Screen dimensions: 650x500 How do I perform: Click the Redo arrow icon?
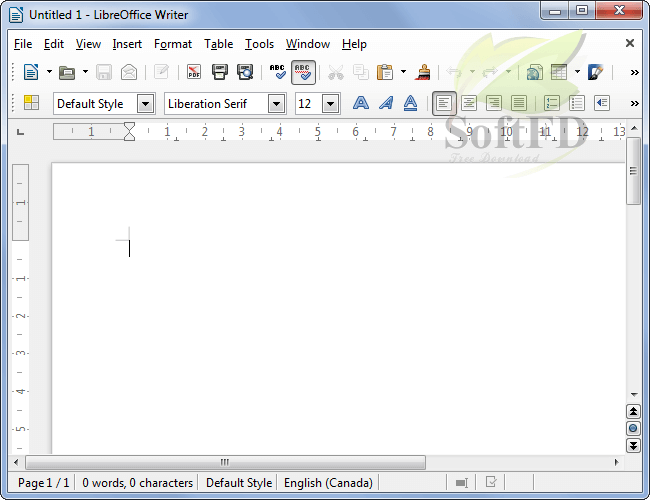coord(490,72)
